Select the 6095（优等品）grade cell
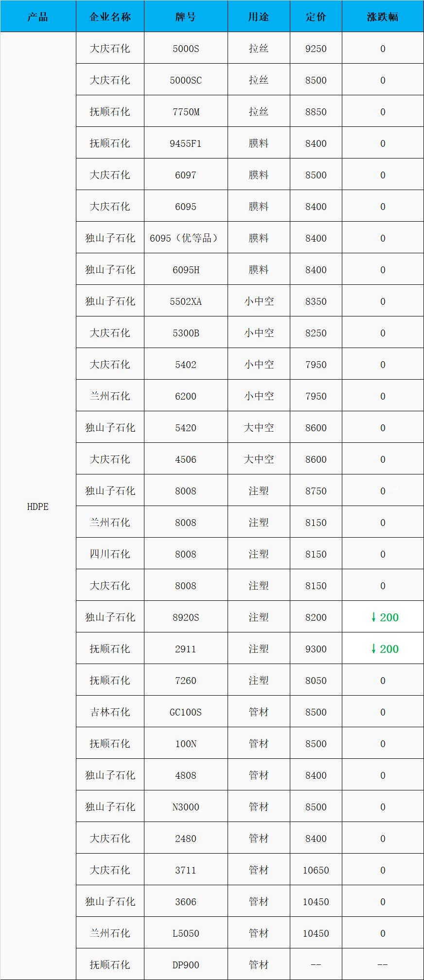 tap(186, 238)
